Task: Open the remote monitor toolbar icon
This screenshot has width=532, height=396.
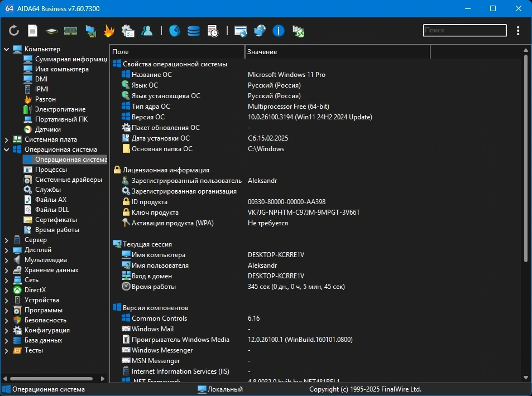Action: click(x=241, y=31)
